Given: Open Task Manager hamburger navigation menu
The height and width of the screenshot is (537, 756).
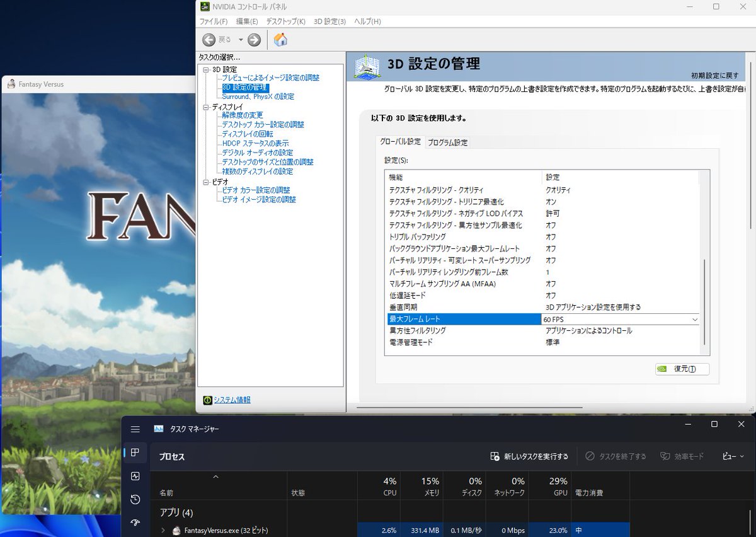Looking at the screenshot, I should [135, 429].
